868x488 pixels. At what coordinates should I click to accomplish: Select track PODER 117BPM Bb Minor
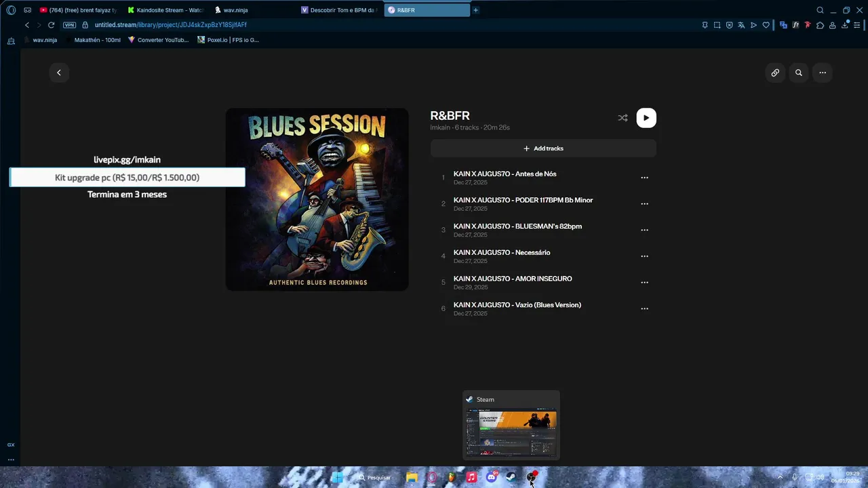point(543,204)
